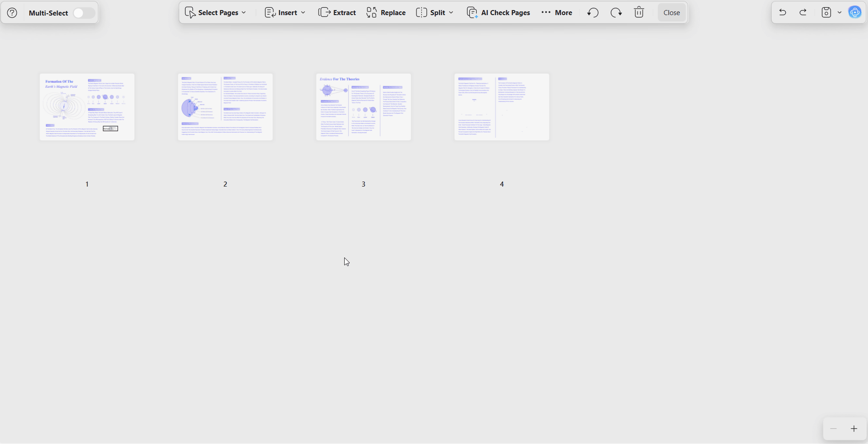Click the AI Check Pages button

pos(498,13)
